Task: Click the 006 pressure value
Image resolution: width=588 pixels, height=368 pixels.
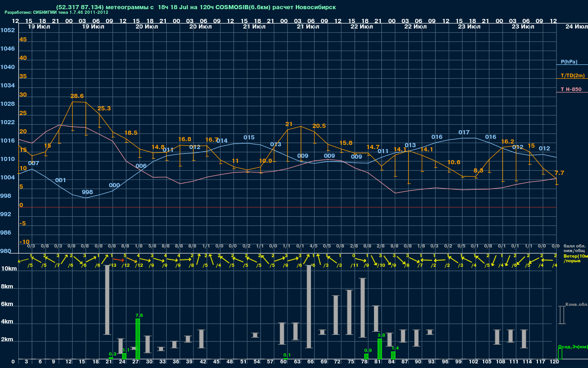Action: click(x=141, y=166)
